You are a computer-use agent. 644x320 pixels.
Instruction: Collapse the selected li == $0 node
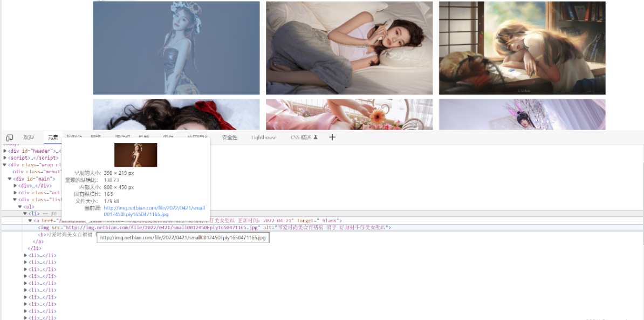pyautogui.click(x=25, y=213)
